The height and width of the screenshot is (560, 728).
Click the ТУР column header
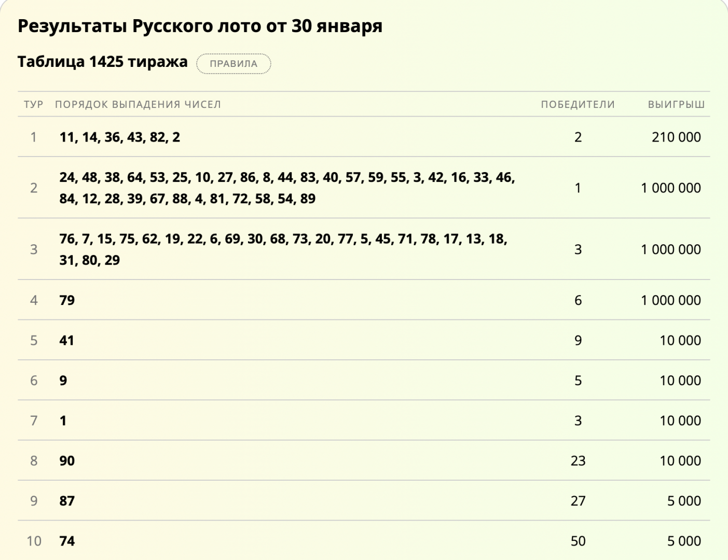click(x=33, y=104)
